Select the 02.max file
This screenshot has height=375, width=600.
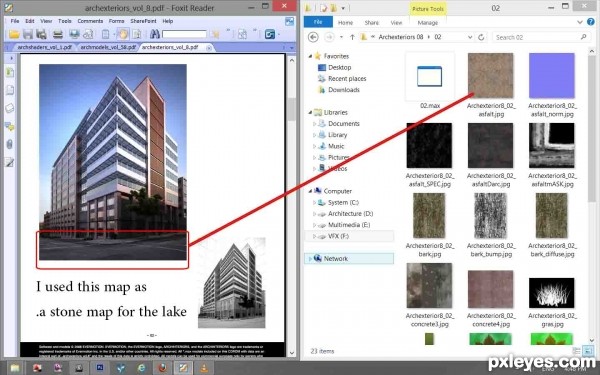430,81
